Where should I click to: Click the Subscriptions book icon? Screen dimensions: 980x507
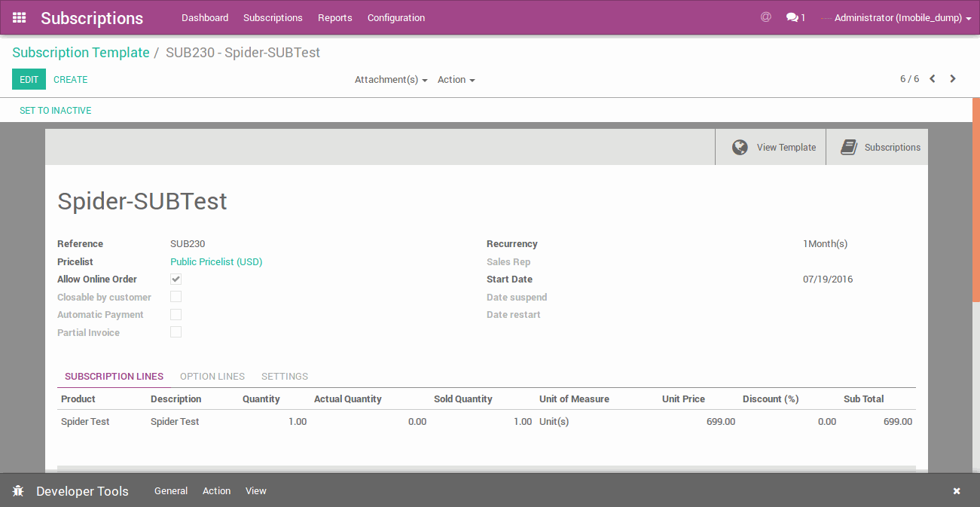click(849, 148)
